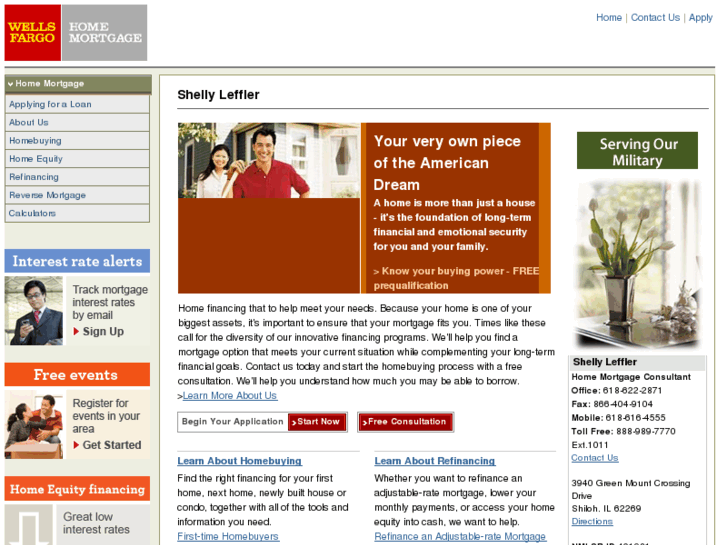Click the Start Now button

318,422
